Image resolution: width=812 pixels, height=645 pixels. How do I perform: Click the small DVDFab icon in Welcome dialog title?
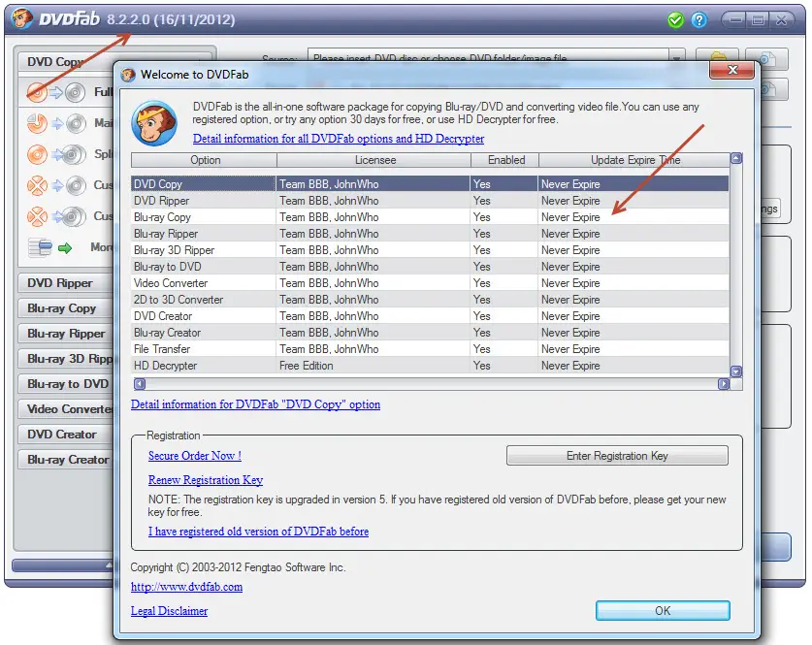128,75
